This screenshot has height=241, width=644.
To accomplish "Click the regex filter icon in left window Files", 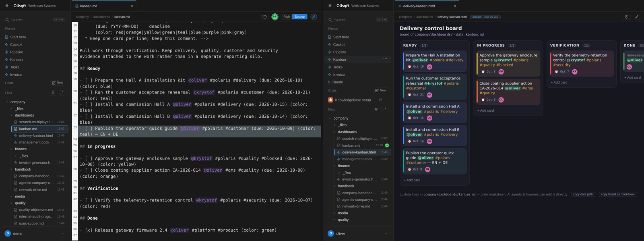I will (61, 93).
